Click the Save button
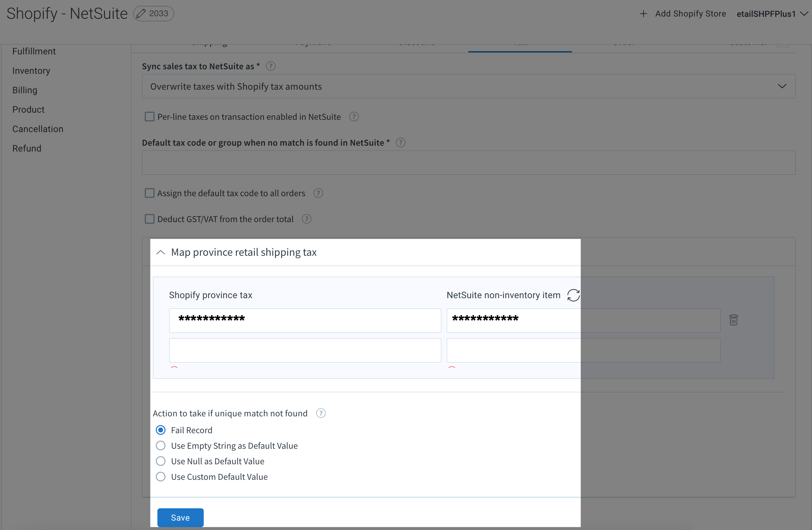 coord(180,517)
